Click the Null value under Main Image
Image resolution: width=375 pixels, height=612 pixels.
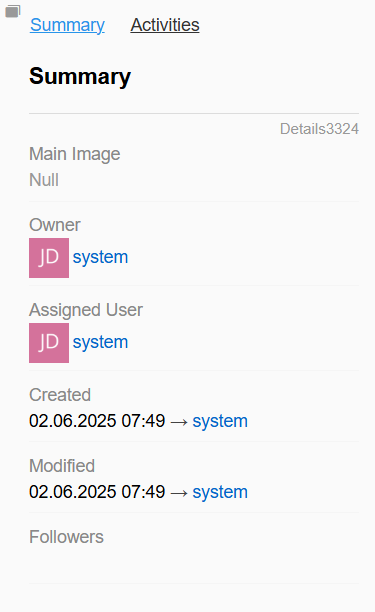coord(44,180)
